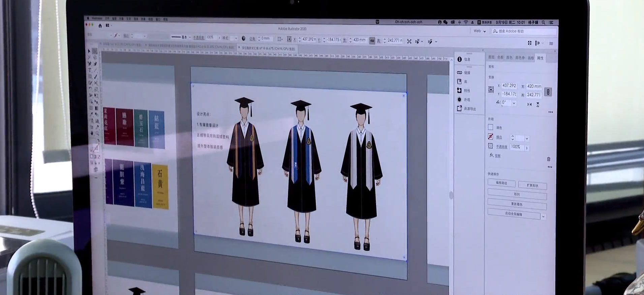Click the 填色 fill color swatch
The height and width of the screenshot is (295, 644).
491,127
